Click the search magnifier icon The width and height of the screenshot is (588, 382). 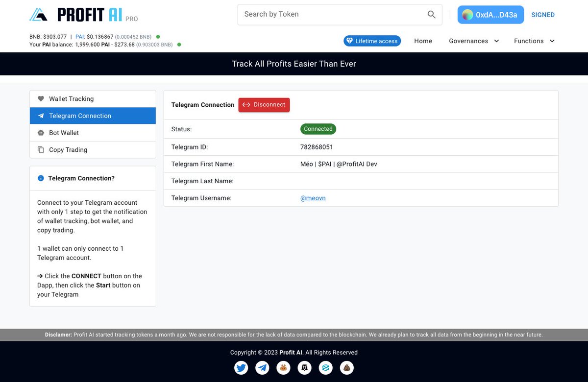click(x=431, y=15)
